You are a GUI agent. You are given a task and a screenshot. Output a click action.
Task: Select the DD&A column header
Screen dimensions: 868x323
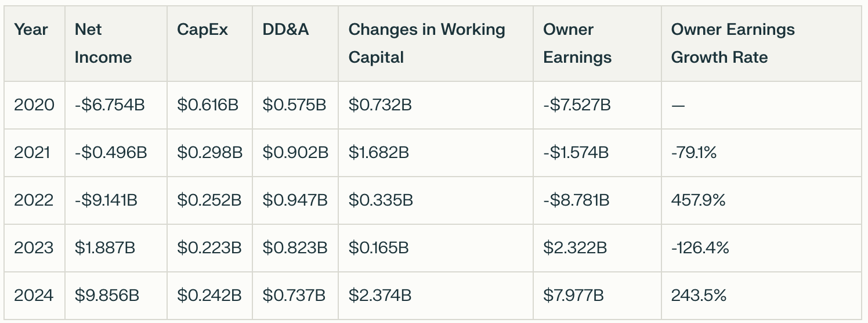[x=286, y=30]
